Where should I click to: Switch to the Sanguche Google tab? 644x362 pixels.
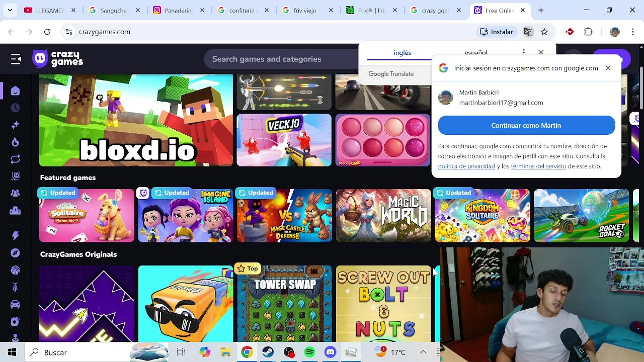(115, 10)
